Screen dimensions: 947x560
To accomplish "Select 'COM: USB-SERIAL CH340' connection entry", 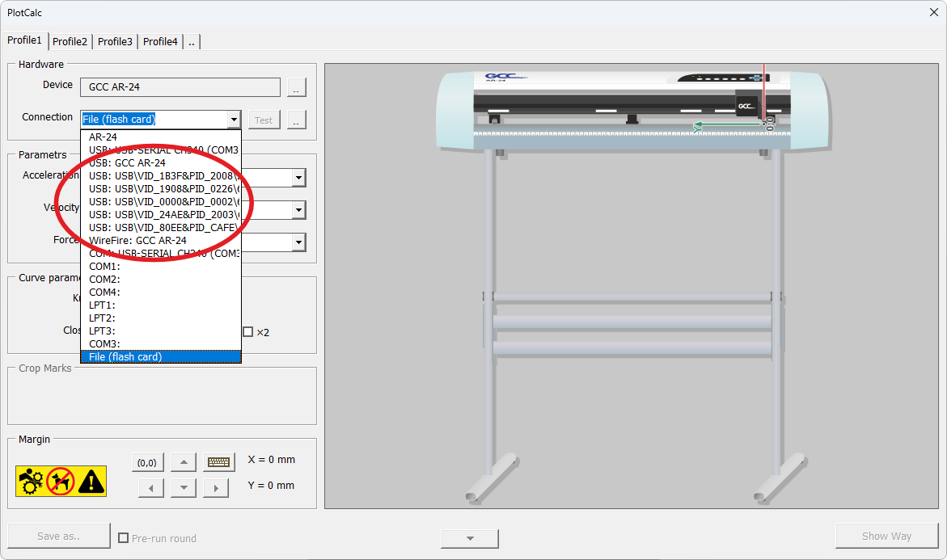I will 161,254.
